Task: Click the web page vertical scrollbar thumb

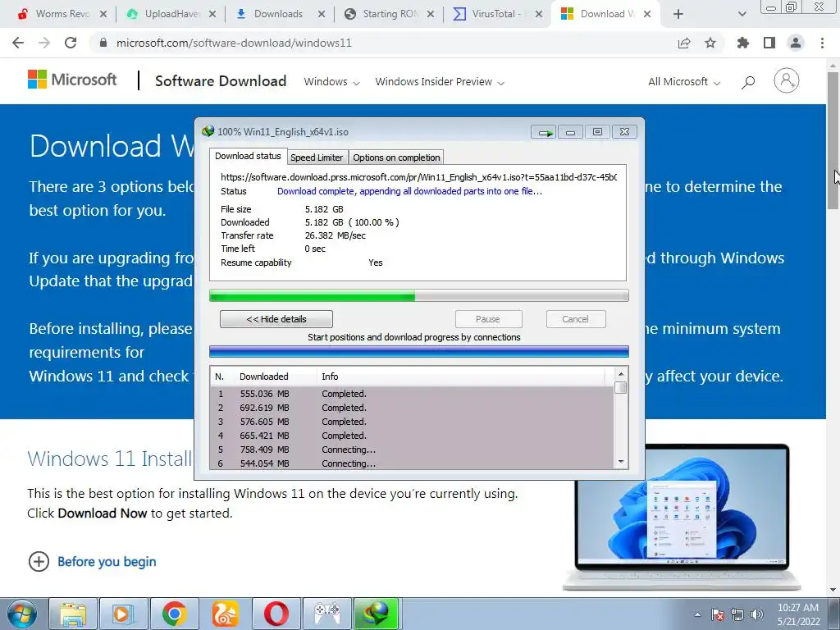Action: coord(833,139)
